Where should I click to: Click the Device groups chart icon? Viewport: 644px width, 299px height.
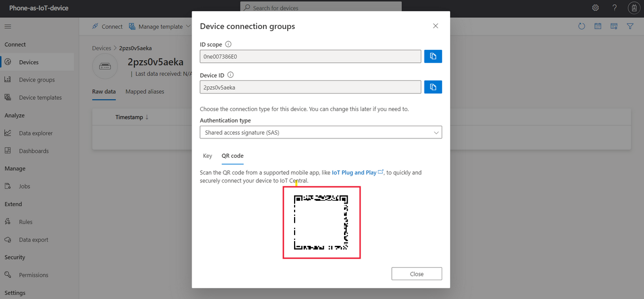click(x=8, y=79)
